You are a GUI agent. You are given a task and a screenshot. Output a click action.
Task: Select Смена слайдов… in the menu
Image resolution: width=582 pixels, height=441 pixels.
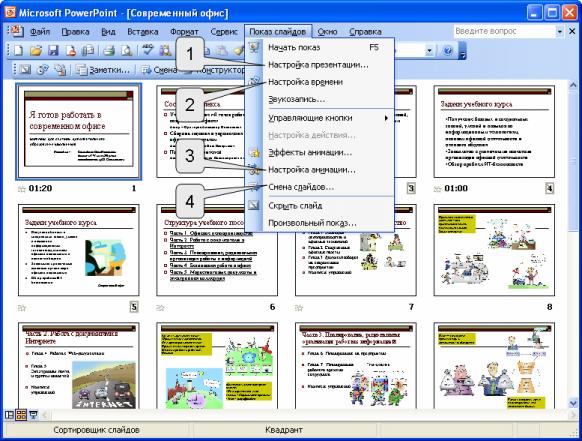click(320, 187)
